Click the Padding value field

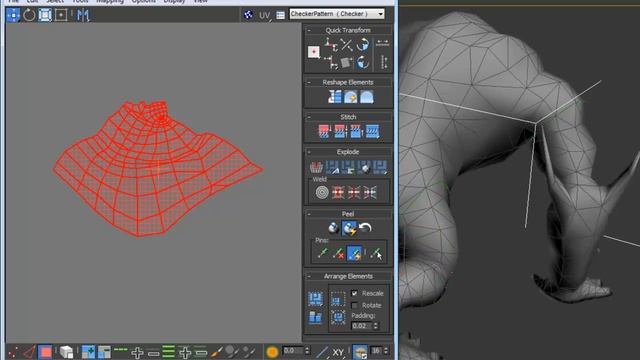coord(362,326)
